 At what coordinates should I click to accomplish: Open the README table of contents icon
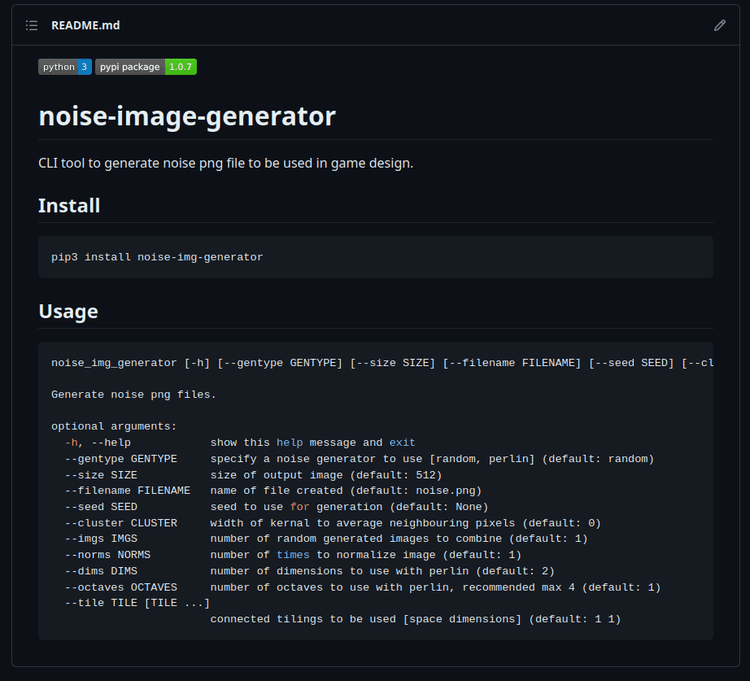(32, 25)
